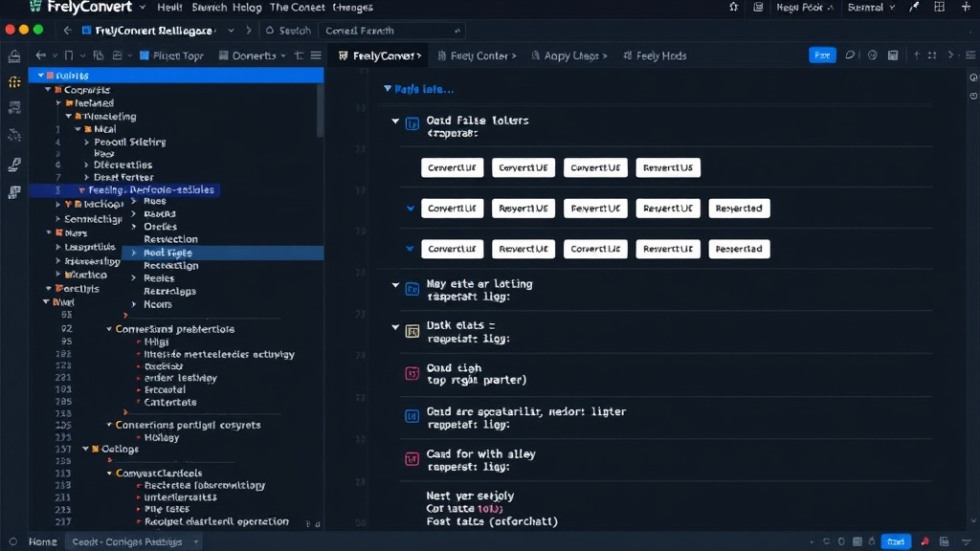
Task: Click the save icon beside the copy icon
Action: point(117,55)
